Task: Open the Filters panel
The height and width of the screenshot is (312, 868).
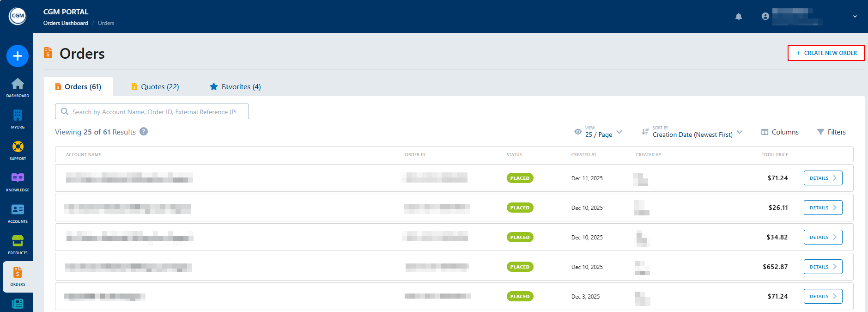Action: (x=831, y=132)
